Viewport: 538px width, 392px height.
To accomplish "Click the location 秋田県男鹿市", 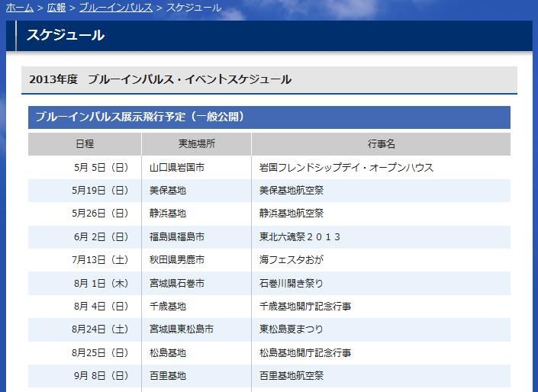I will pos(177,259).
